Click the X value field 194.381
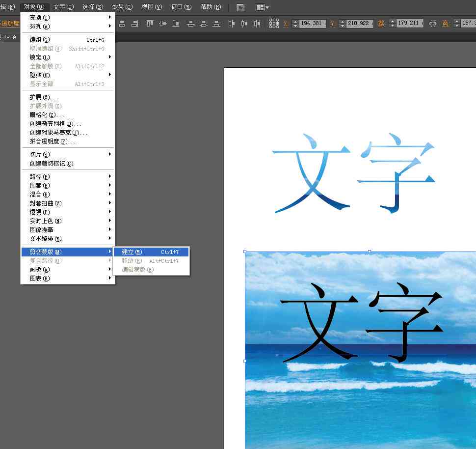This screenshot has width=476, height=449. tap(313, 24)
